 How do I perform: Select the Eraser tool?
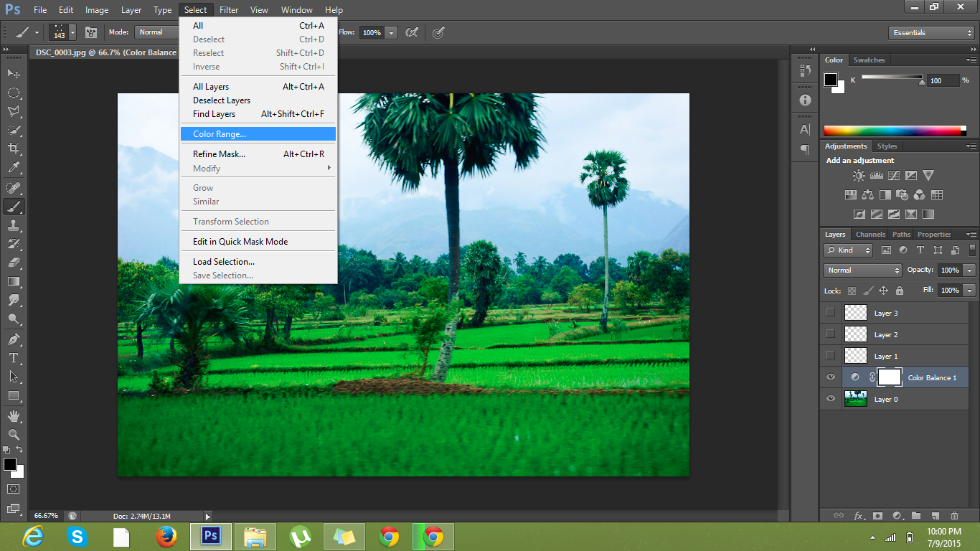[14, 263]
